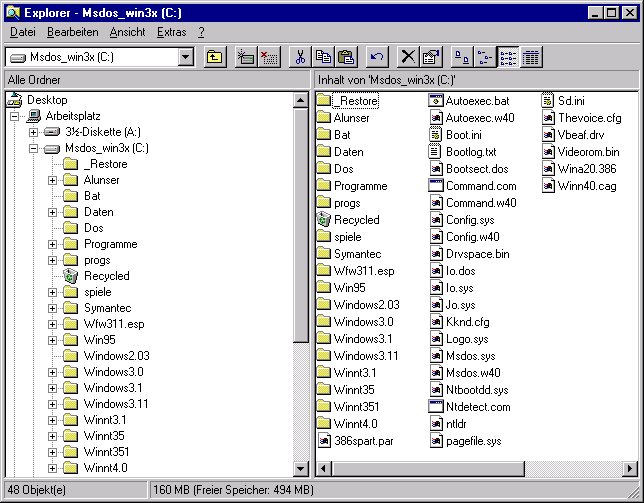The image size is (644, 503).
Task: Switch to Small Icons view
Action: click(484, 57)
